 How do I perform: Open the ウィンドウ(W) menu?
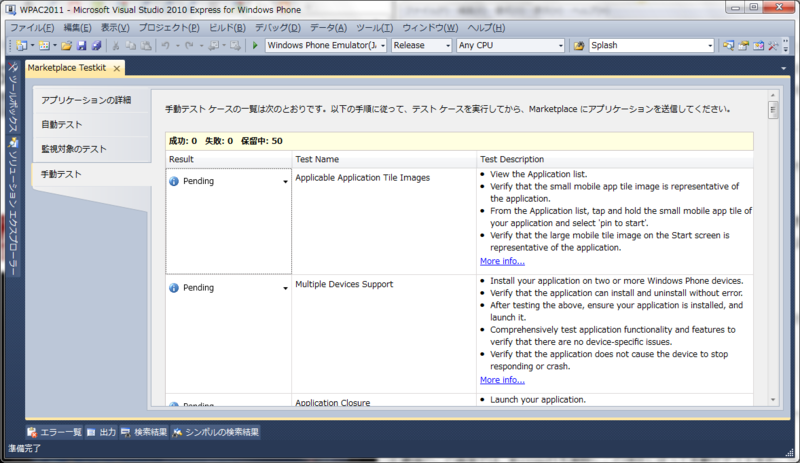point(430,28)
